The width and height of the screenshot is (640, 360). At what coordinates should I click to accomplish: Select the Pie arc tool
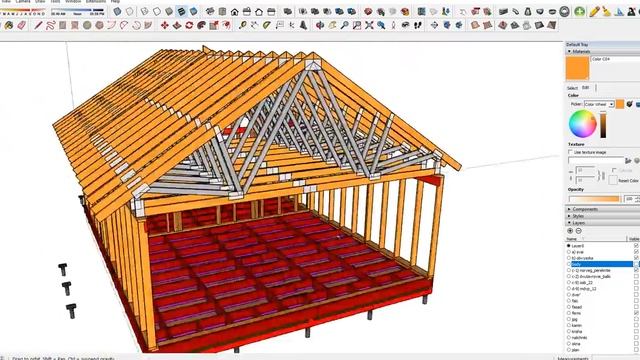coord(148,25)
